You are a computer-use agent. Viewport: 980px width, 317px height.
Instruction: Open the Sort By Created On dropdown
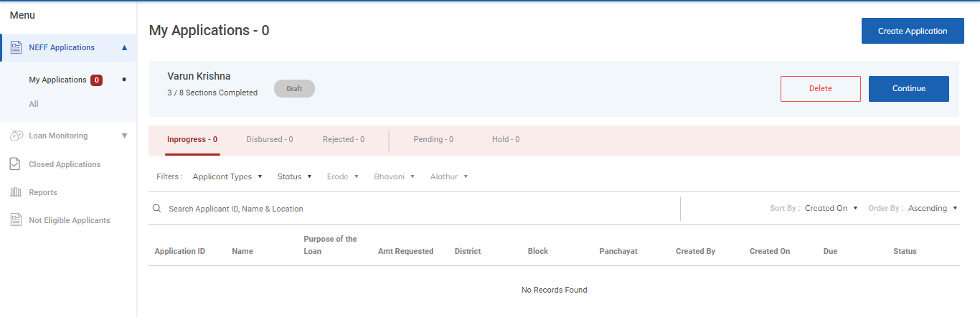click(x=831, y=209)
